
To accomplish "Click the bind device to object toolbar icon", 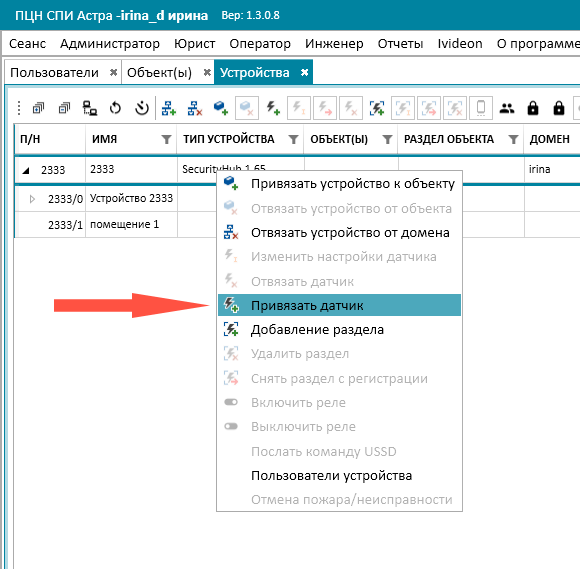I will (x=221, y=108).
